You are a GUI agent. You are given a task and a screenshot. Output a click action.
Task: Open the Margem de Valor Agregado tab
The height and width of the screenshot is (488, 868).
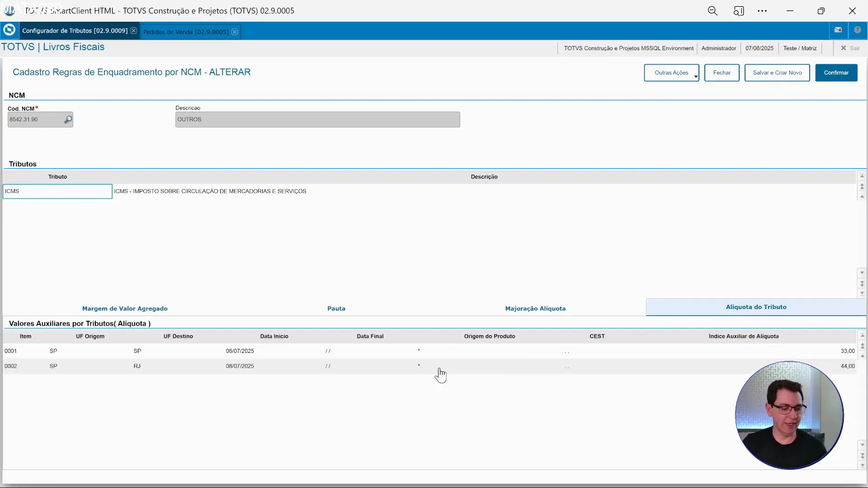pos(125,309)
